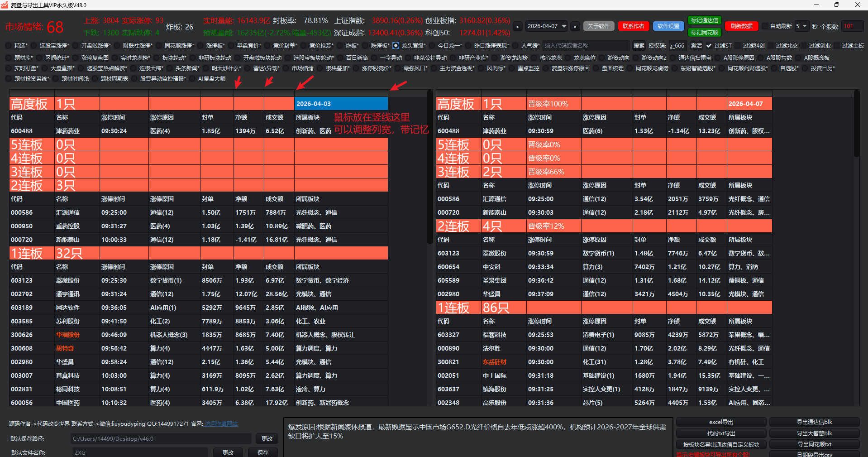Uncheck the 过滤ST filter checkbox
This screenshot has width=868, height=457.
pyautogui.click(x=709, y=46)
